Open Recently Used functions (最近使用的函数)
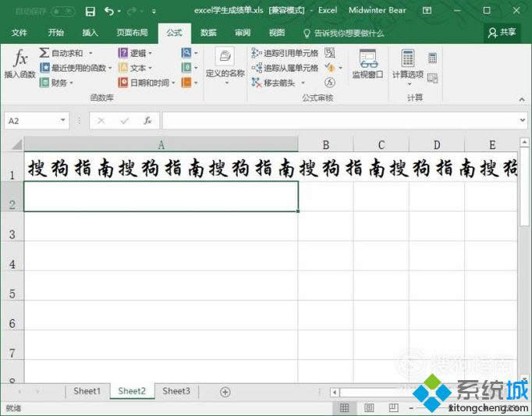The height and width of the screenshot is (416, 532). [x=76, y=68]
